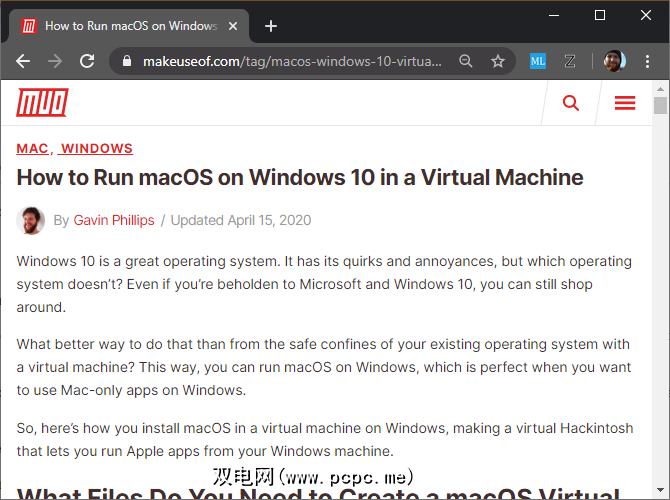Close the How to Run macOS tab
Image resolution: width=670 pixels, height=500 pixels.
pos(233,26)
